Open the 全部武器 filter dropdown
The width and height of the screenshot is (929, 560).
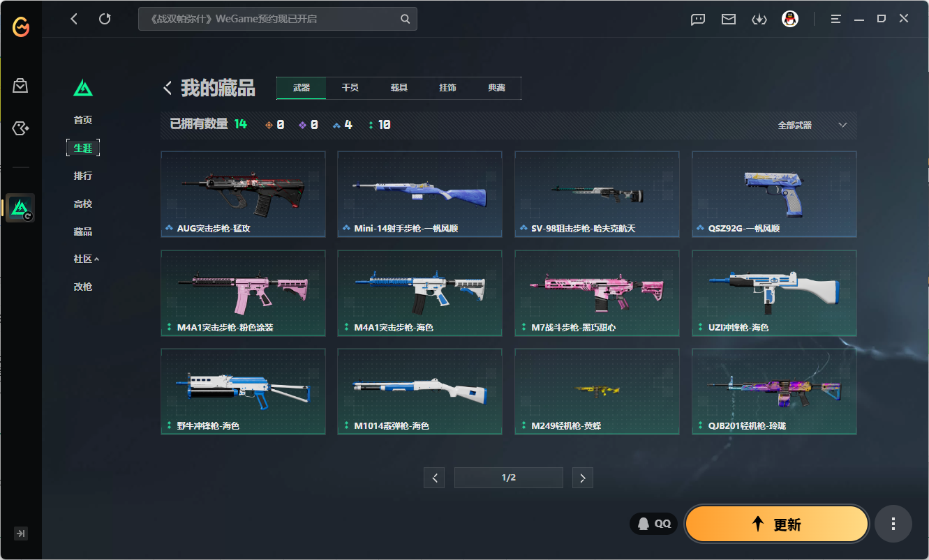click(812, 126)
